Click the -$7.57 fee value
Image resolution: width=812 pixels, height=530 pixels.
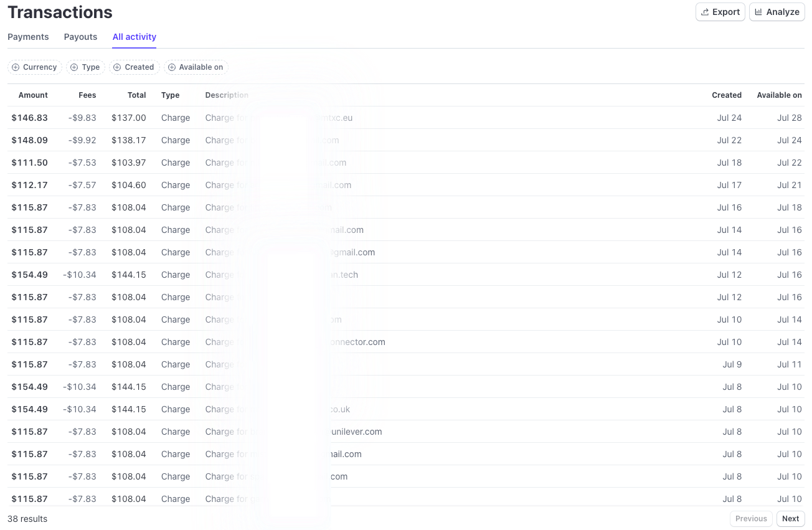[x=82, y=185]
